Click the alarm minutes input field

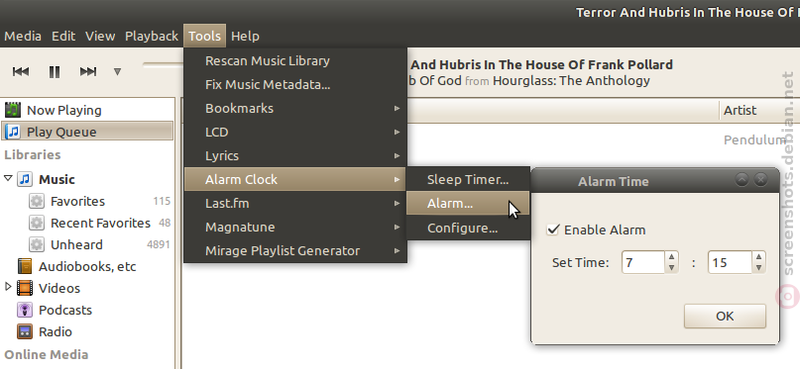730,263
